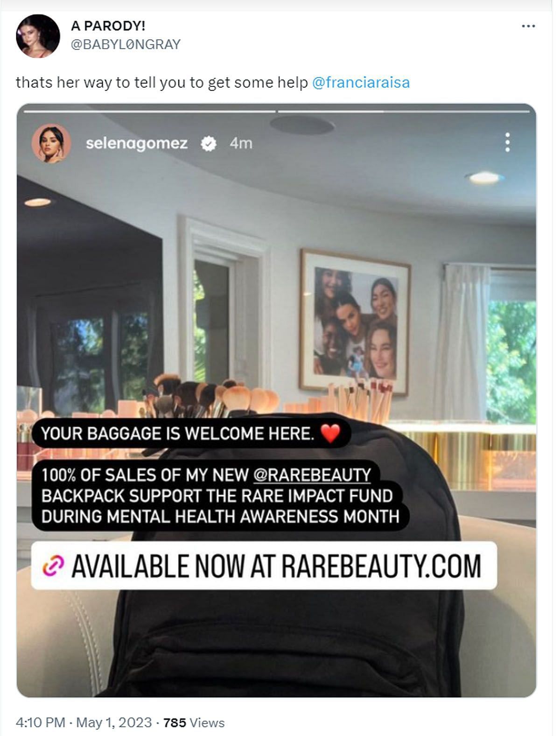This screenshot has width=560, height=736.
Task: Tap the @RAREBEAUTY mention in the story
Action: coord(312,475)
